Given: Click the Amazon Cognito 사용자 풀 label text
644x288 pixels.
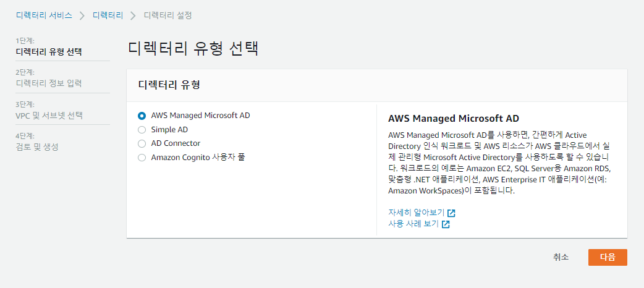Looking at the screenshot, I should point(198,158).
